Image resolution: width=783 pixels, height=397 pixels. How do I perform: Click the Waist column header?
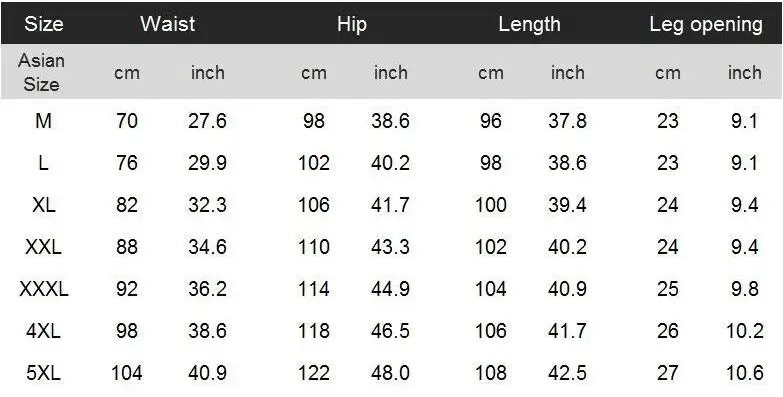point(167,24)
